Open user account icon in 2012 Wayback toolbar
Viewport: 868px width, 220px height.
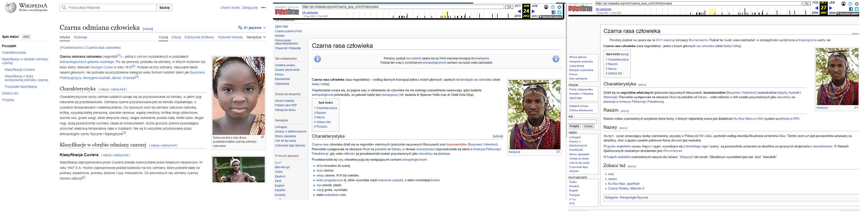546,7
